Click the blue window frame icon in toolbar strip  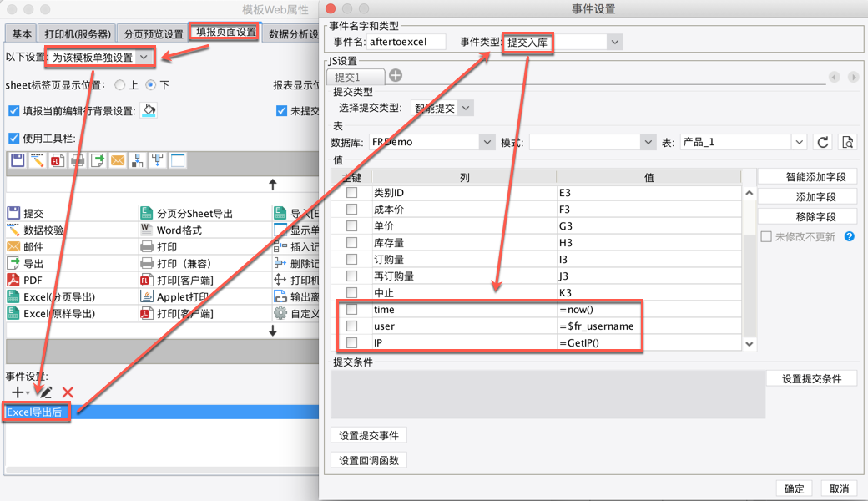tap(178, 160)
